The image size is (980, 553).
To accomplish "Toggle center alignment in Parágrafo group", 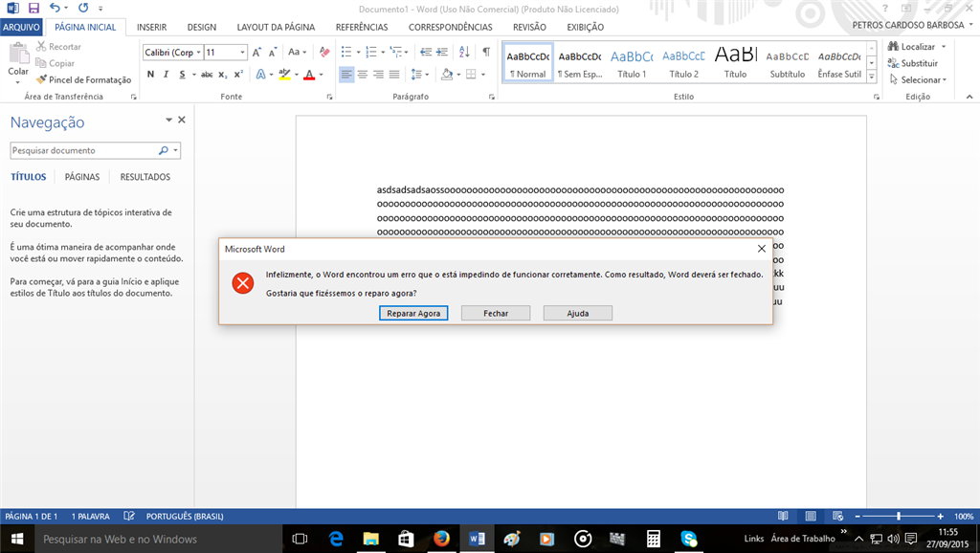I will point(363,75).
